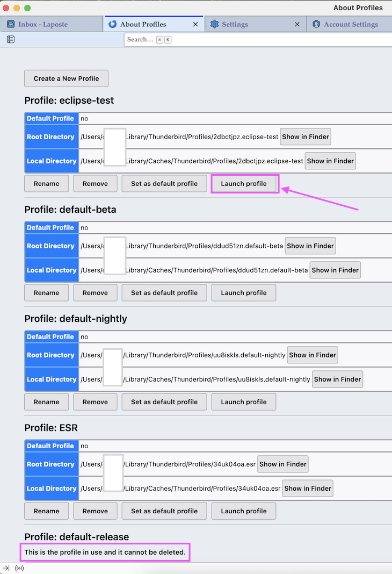Click the Inbox mail icon in first tab
392x574 pixels.
(11, 24)
